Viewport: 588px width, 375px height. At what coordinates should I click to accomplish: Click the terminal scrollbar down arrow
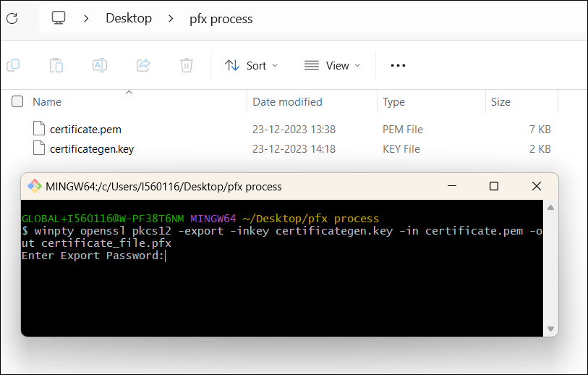(x=550, y=329)
